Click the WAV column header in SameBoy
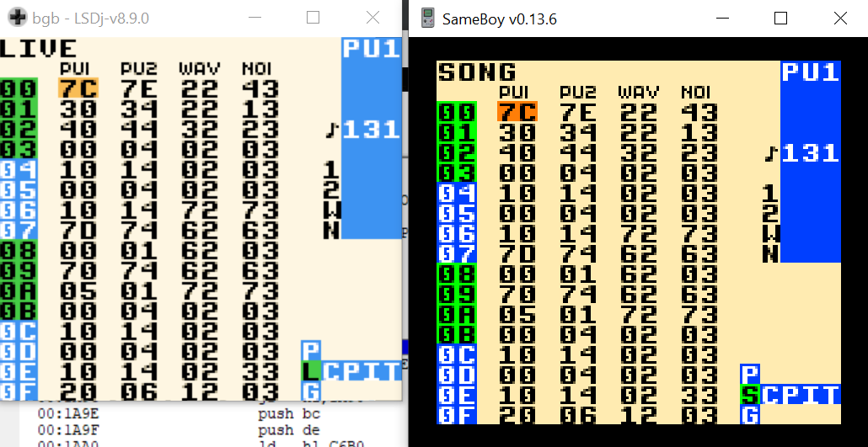The width and height of the screenshot is (868, 447). 638,92
